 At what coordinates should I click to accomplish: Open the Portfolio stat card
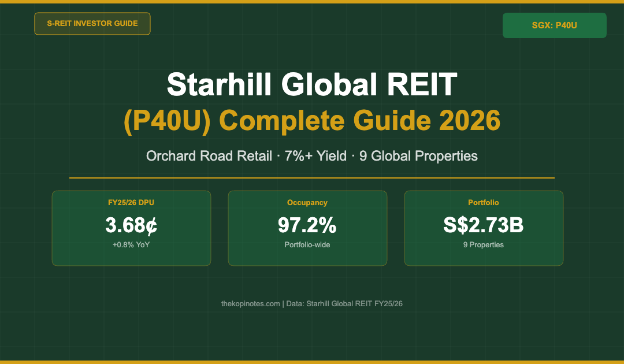pyautogui.click(x=484, y=228)
